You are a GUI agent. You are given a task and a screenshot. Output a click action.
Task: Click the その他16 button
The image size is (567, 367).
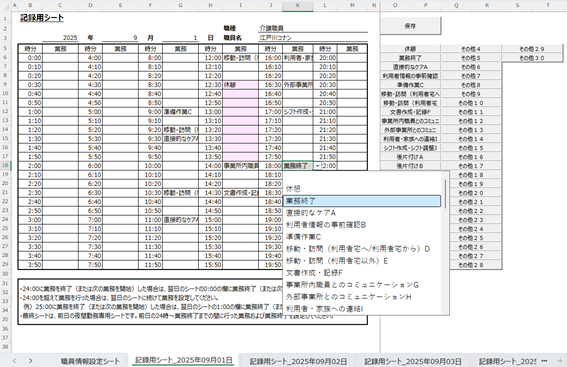pyautogui.click(x=471, y=157)
